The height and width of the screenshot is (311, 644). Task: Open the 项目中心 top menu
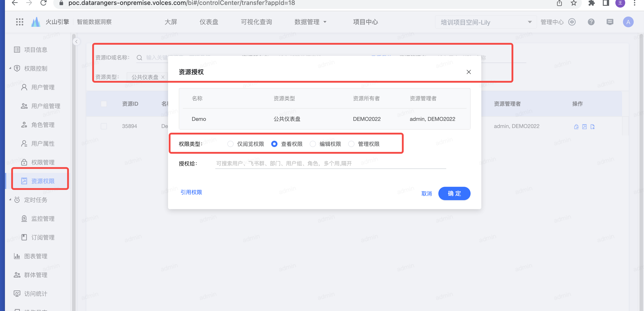[365, 22]
